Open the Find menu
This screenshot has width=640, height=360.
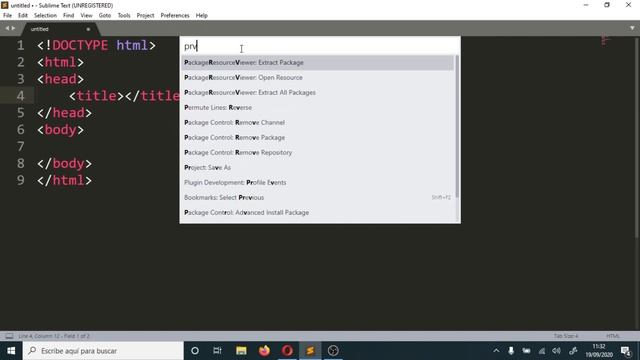click(x=69, y=16)
